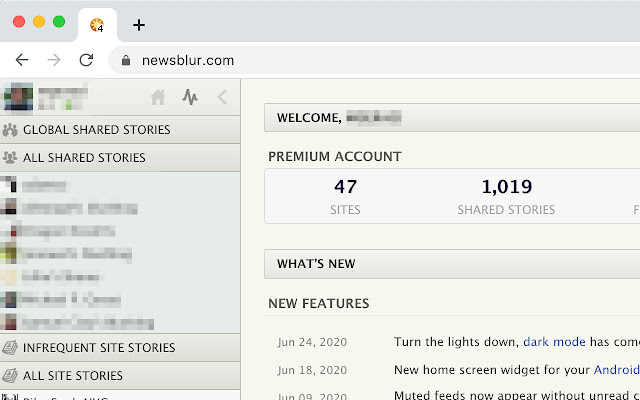Click the 47 Sites count

(x=345, y=187)
